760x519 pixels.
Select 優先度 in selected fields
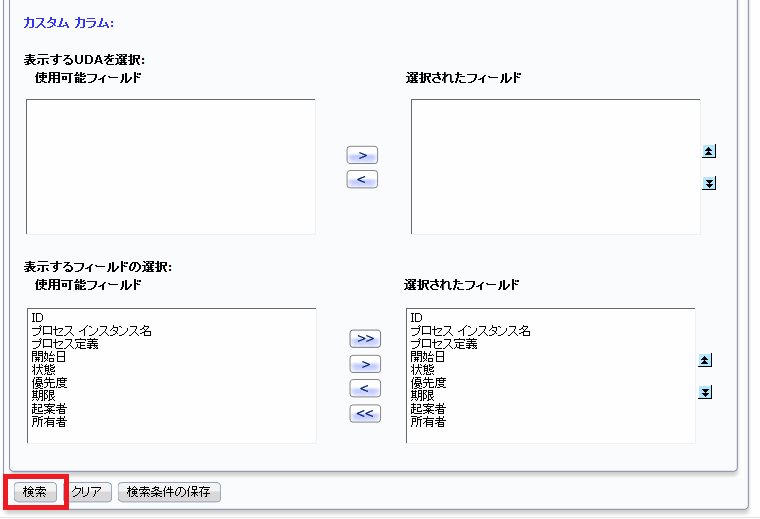pyautogui.click(x=428, y=383)
